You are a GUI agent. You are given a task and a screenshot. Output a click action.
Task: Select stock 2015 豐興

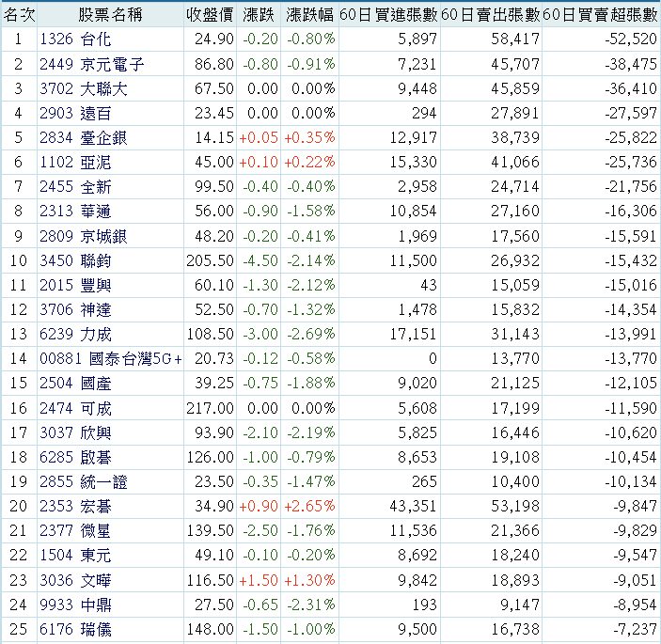pyautogui.click(x=75, y=285)
